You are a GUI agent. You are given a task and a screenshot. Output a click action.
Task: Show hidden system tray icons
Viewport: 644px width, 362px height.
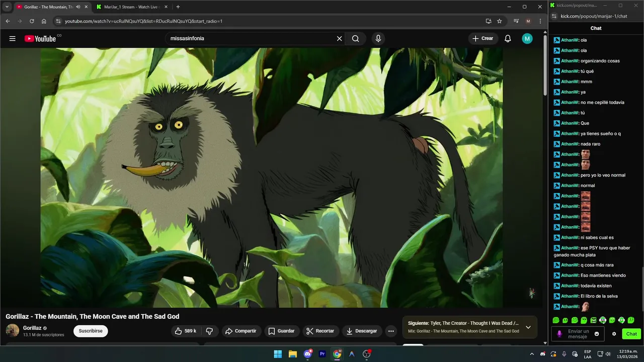(531, 354)
